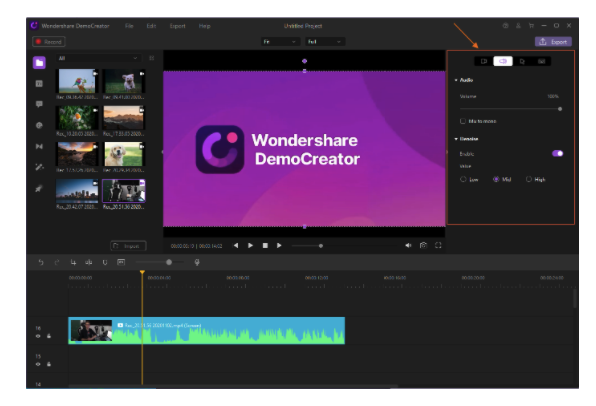Select the video clip on track 16

point(207,331)
